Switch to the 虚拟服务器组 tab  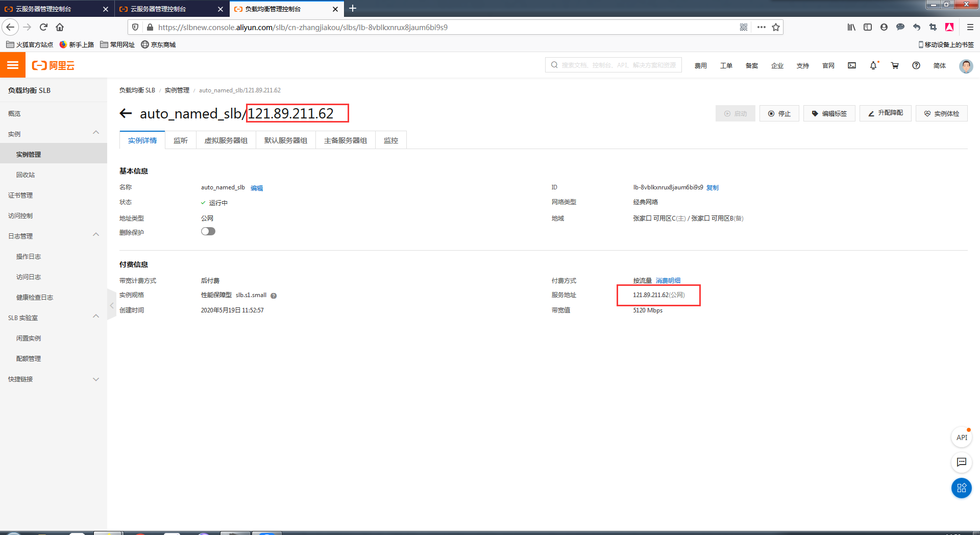click(x=226, y=140)
